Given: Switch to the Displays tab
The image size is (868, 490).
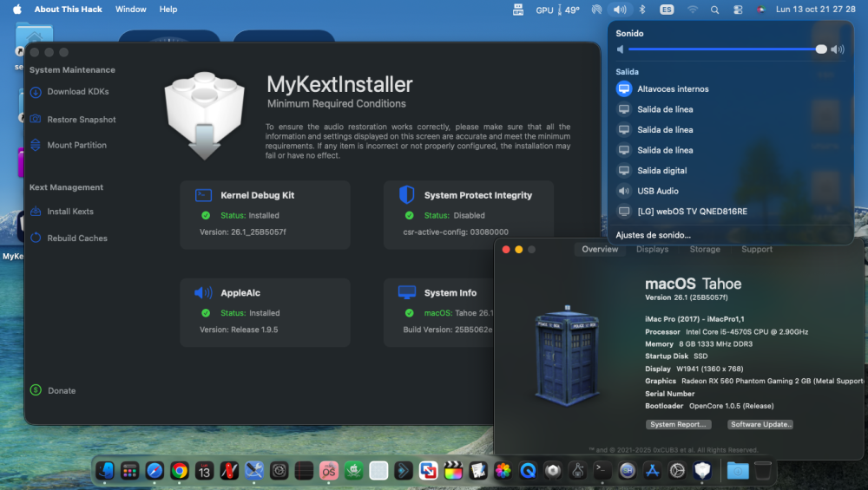Looking at the screenshot, I should coord(652,250).
